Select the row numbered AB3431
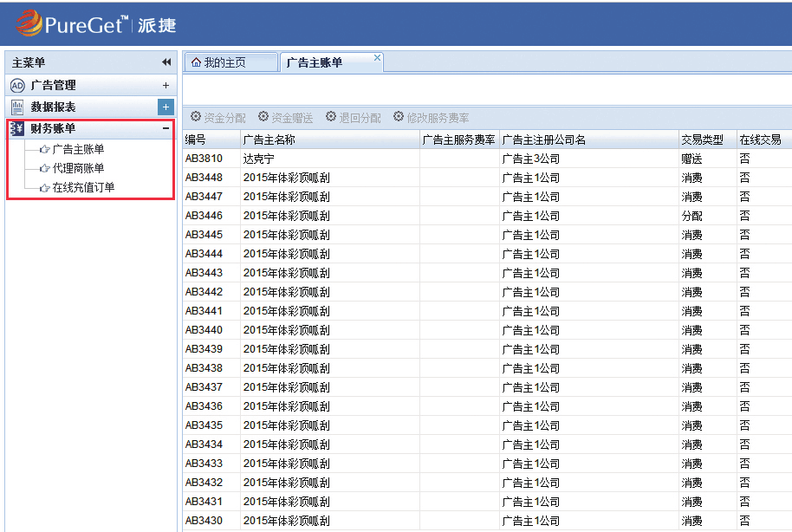The height and width of the screenshot is (532, 792). click(488, 502)
